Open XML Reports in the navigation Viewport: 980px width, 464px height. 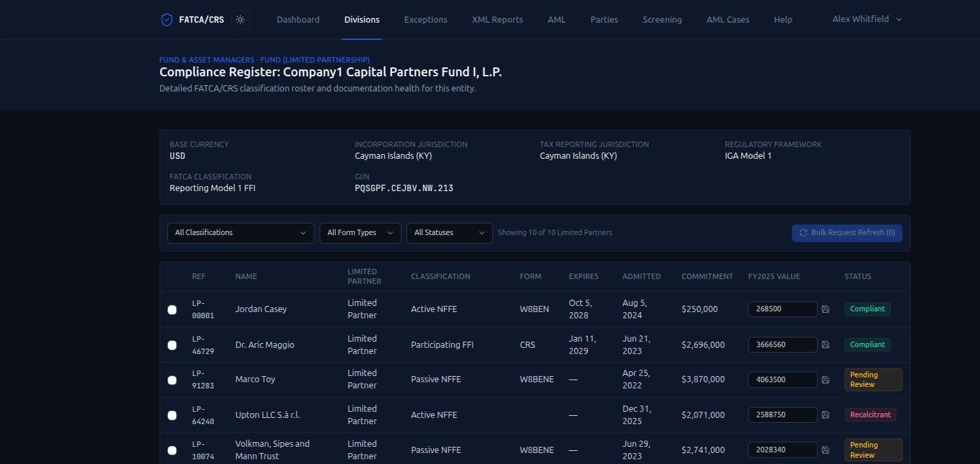point(497,20)
